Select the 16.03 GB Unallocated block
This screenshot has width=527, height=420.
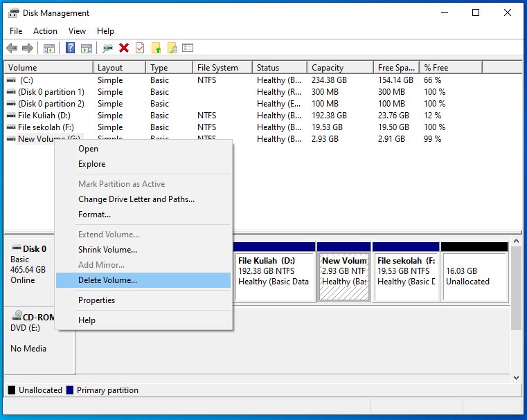tap(474, 277)
